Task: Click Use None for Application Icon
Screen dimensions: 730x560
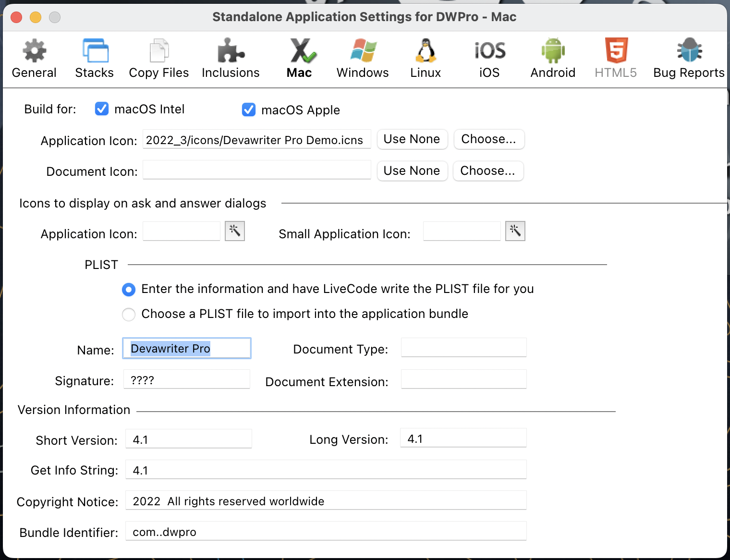Action: pyautogui.click(x=412, y=139)
